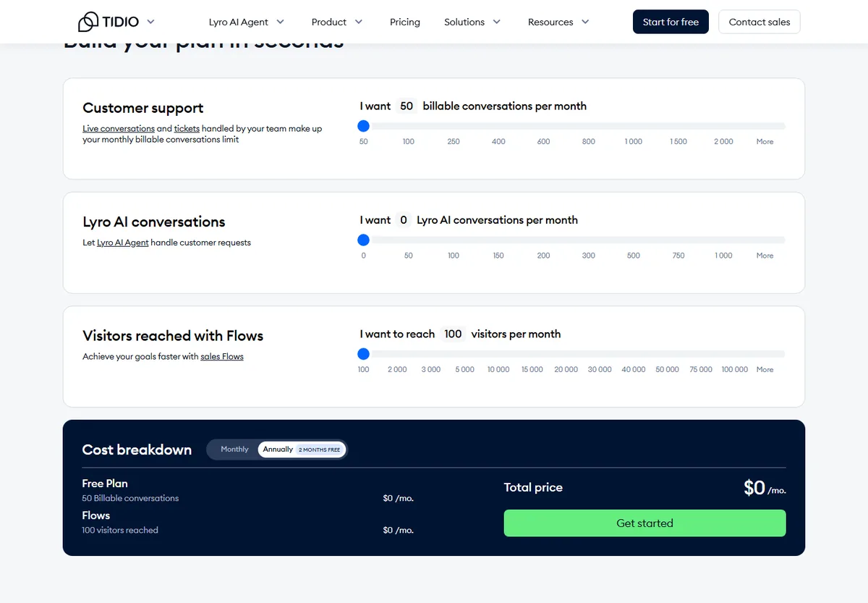Screen dimensions: 868x603
Task: Switch billing to Monthly
Action: (234, 450)
